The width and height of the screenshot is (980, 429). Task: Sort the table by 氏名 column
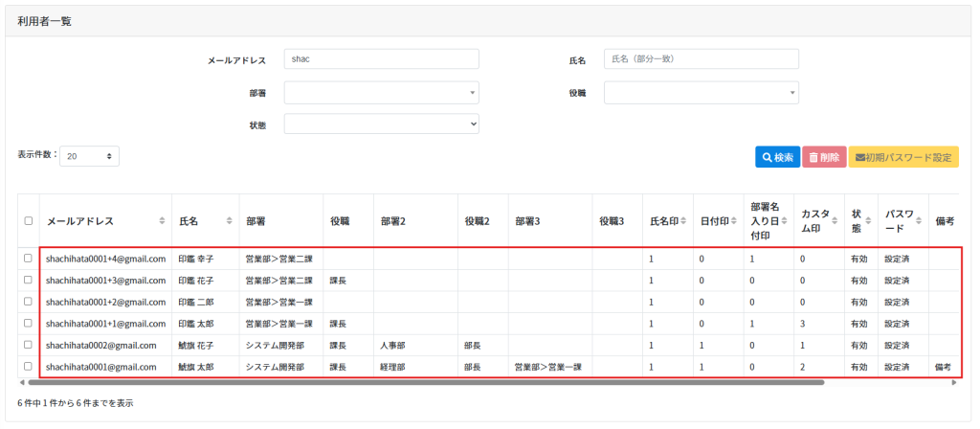[x=229, y=221]
